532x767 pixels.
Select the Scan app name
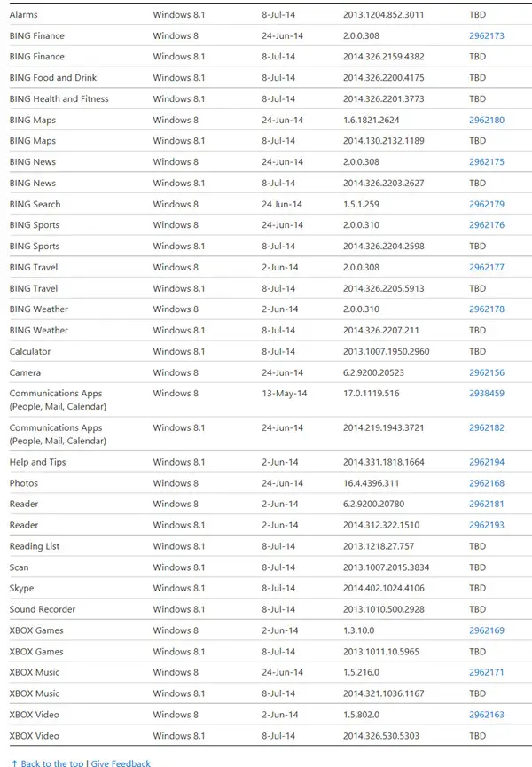(x=20, y=567)
